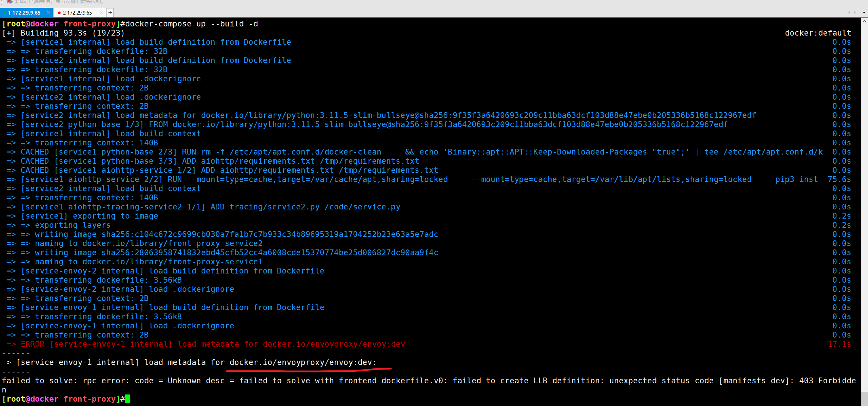Click '[service2 internal] load .dockerignore' line
This screenshot has height=406, width=868.
pyautogui.click(x=111, y=97)
